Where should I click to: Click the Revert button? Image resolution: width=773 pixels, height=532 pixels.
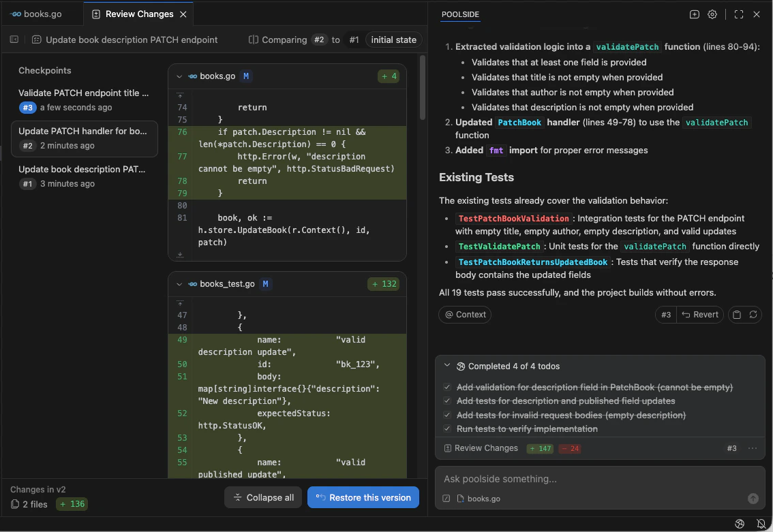(x=701, y=315)
